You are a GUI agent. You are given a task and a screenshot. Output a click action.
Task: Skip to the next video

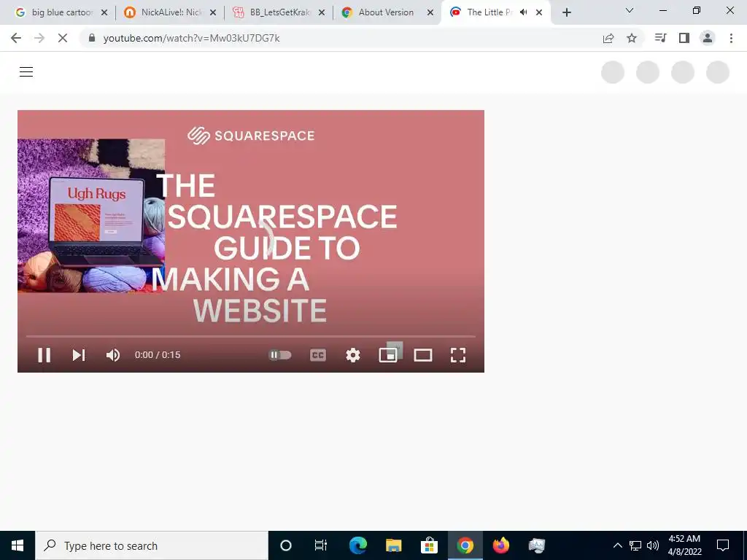coord(79,355)
